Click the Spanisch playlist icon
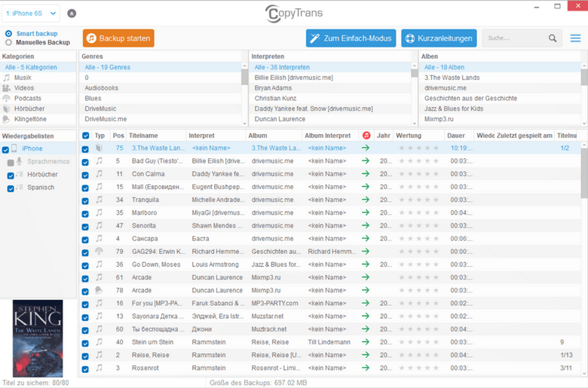This screenshot has height=388, width=588. point(20,187)
